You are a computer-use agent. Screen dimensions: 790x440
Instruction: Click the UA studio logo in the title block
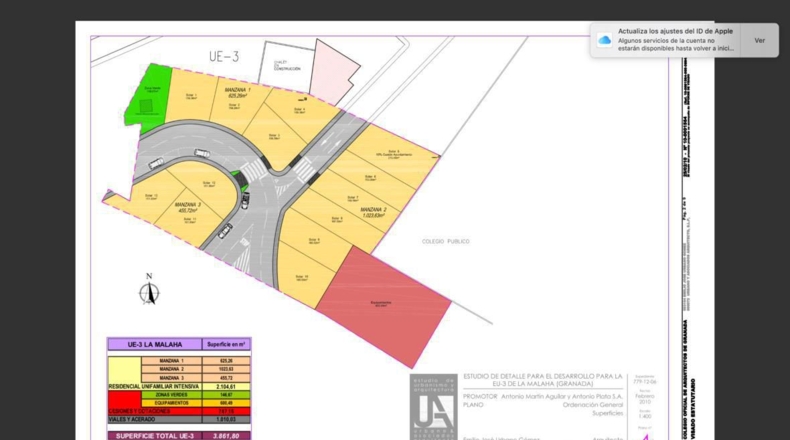[433, 407]
